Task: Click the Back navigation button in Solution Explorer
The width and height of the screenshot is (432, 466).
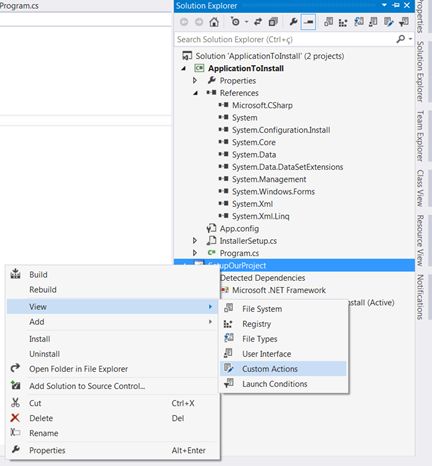Action: tap(184, 22)
